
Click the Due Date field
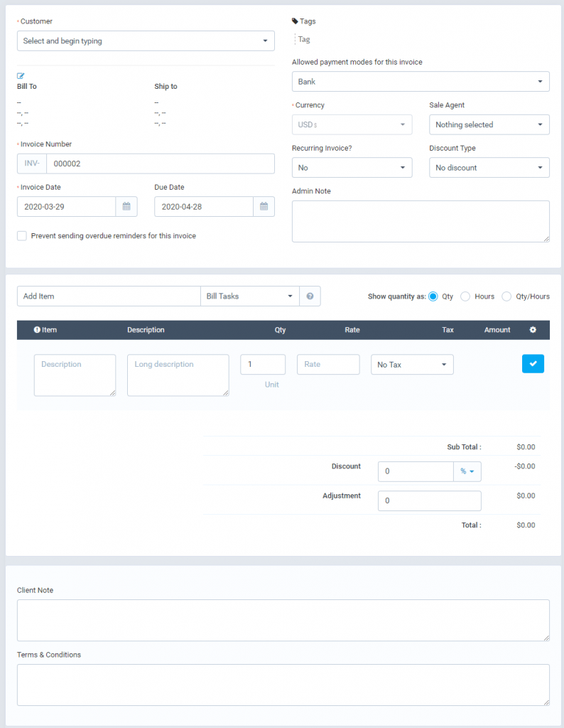pos(204,207)
